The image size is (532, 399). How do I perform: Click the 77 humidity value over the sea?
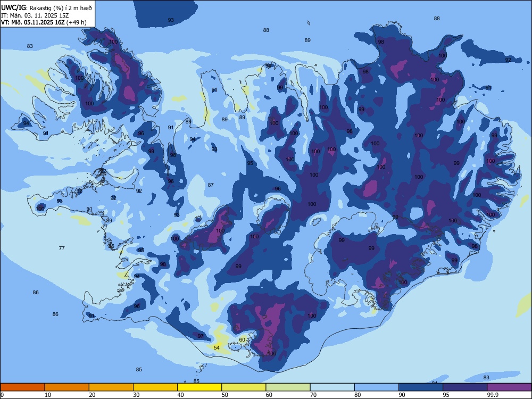(x=61, y=248)
